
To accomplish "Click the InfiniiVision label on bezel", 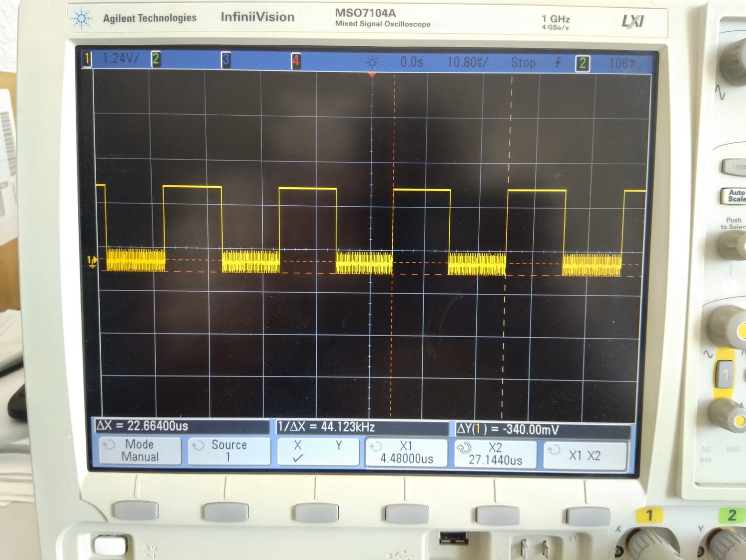I will 258,17.
